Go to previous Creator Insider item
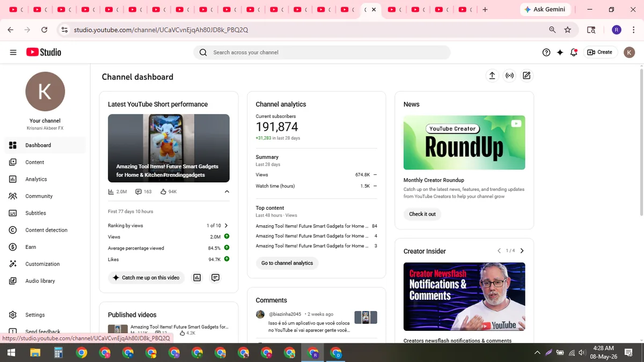 (499, 251)
